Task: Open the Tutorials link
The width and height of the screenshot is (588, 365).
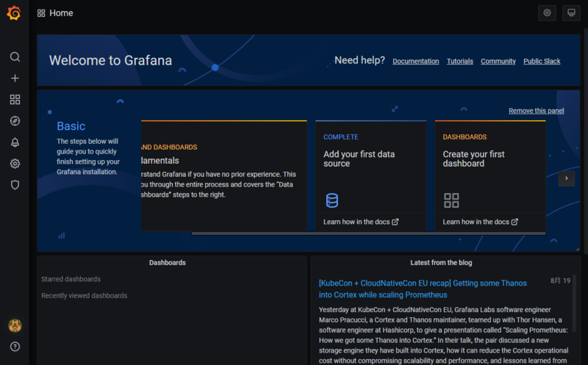Action: click(x=460, y=61)
